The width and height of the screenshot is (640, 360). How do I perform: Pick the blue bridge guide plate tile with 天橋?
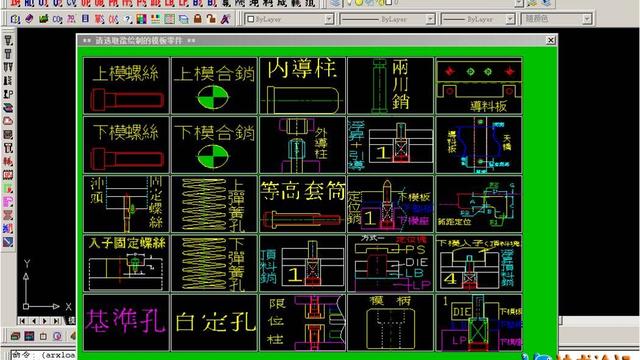479,145
